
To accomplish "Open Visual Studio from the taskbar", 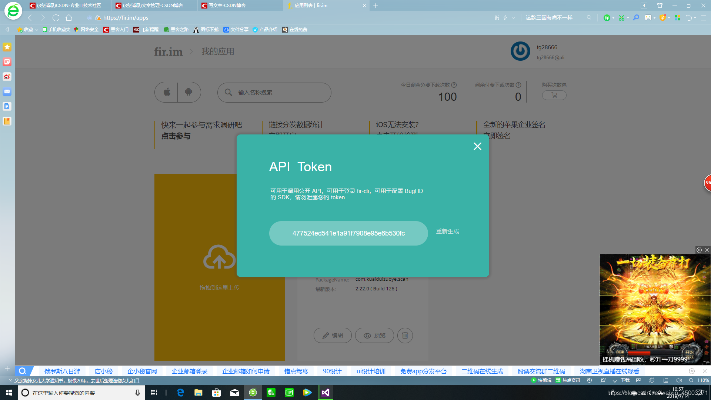I will (x=325, y=393).
